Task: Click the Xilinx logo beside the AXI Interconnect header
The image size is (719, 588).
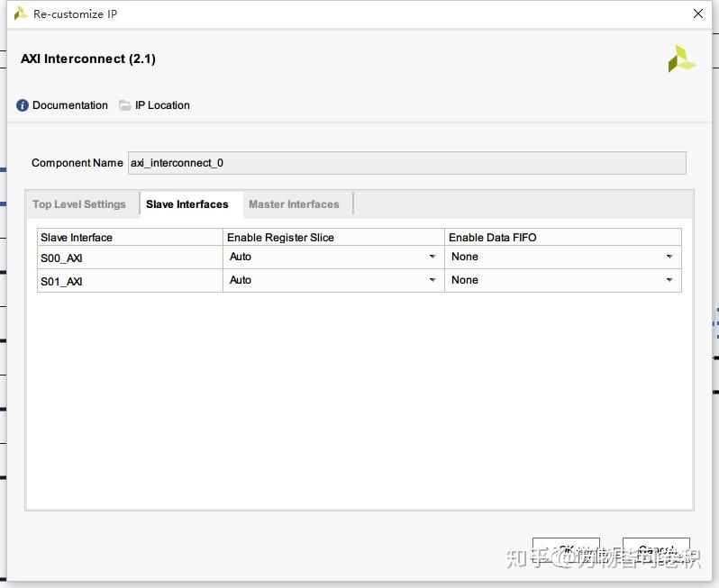Action: coord(681,59)
